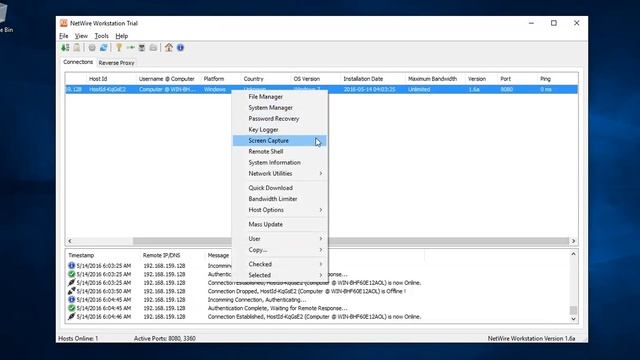Click the document toolbar icon beside green arrow

pyautogui.click(x=77, y=48)
